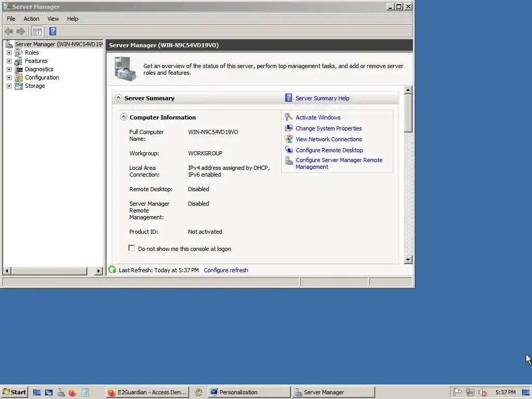Toggle the Show/Hide Console Tree toolbar icon
The image size is (532, 399).
pos(37,32)
